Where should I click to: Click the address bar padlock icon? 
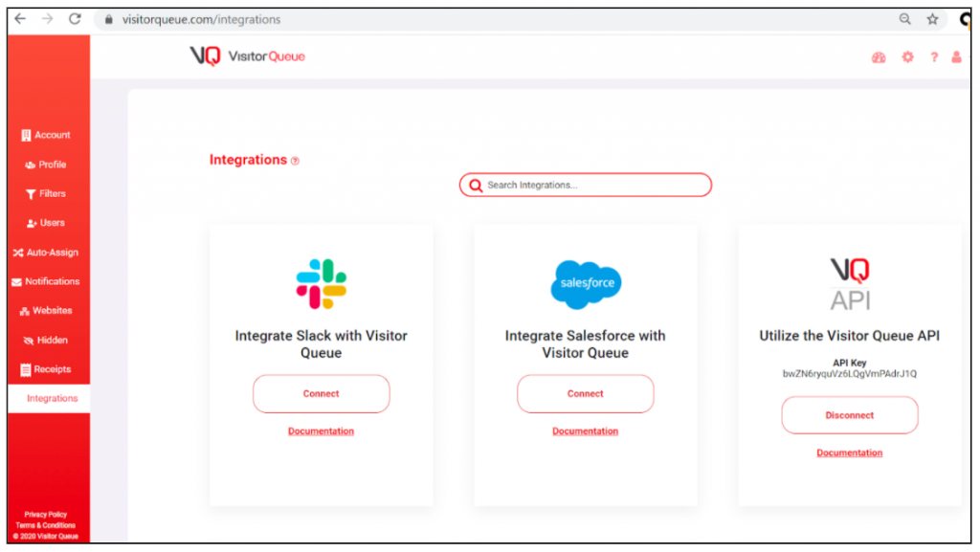[109, 19]
